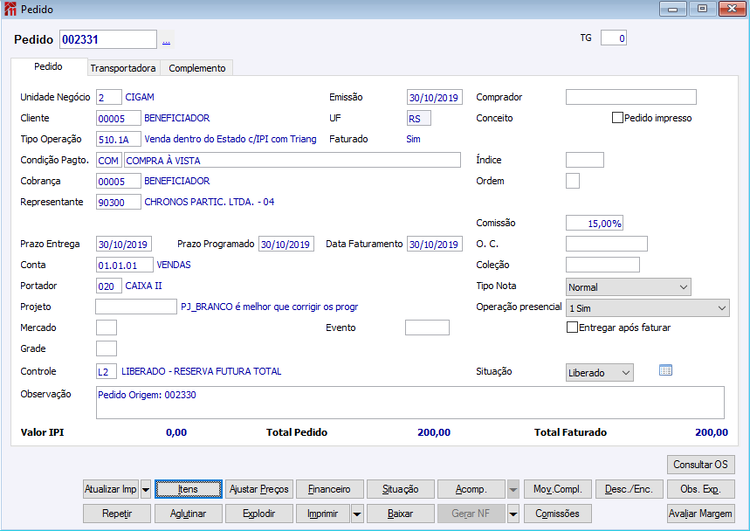Open the Pedido lookup ellipsis button

166,40
